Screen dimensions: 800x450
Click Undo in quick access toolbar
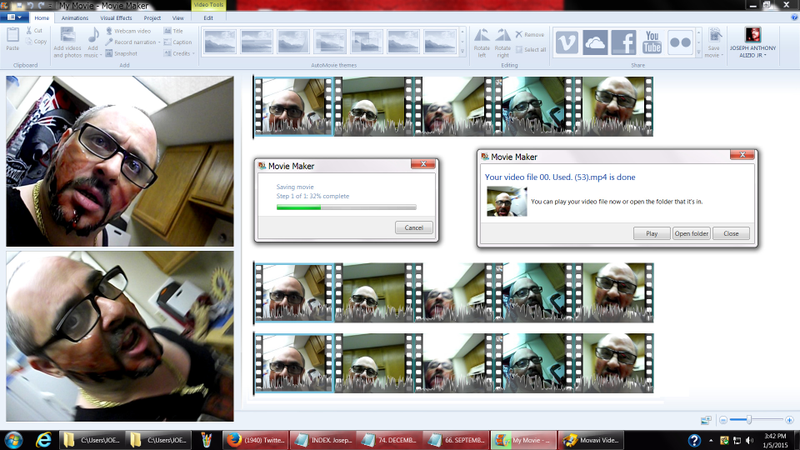click(30, 6)
